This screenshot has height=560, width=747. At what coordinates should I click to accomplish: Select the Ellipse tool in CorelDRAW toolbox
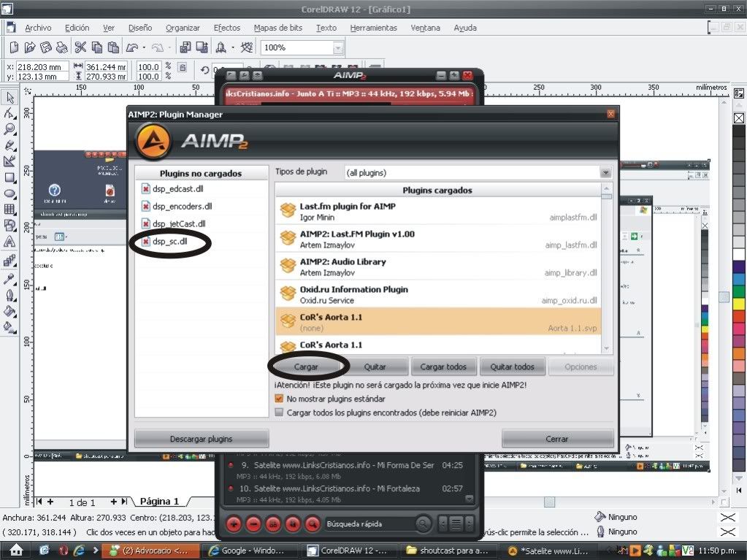[9, 193]
